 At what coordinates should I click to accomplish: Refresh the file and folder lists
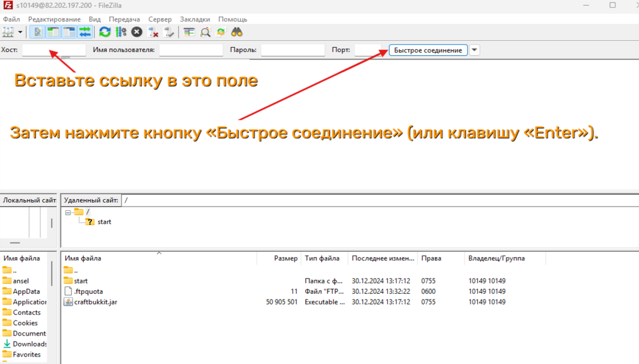(105, 32)
